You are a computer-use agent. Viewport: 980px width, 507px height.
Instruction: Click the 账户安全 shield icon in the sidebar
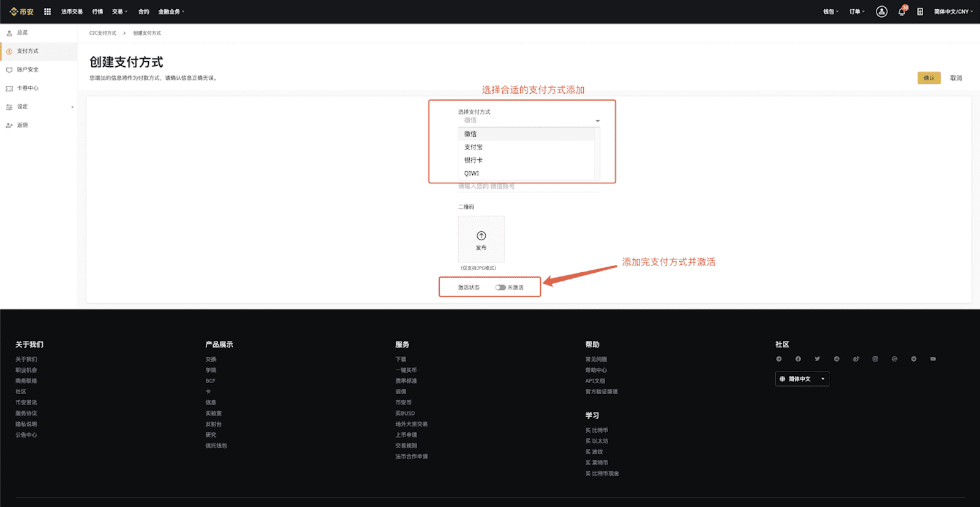9,70
